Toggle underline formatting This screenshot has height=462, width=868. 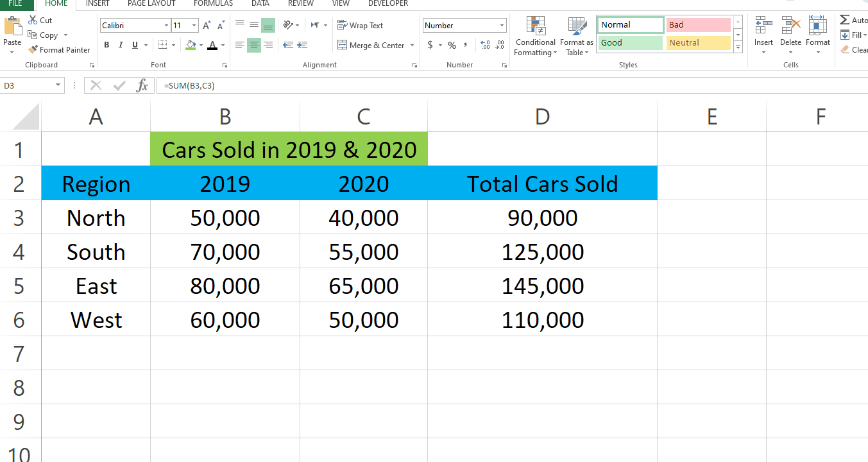click(135, 45)
